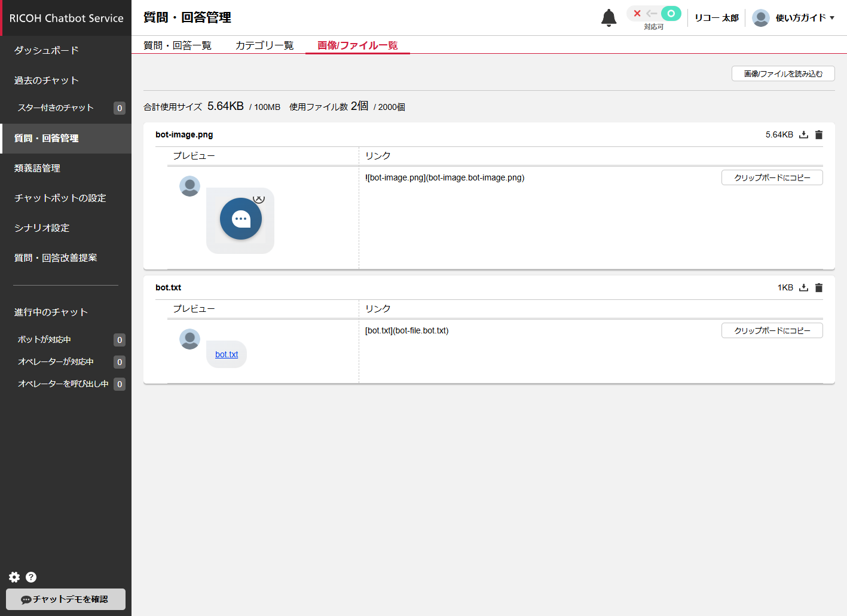Open help via the question mark icon
The image size is (847, 616).
31,577
